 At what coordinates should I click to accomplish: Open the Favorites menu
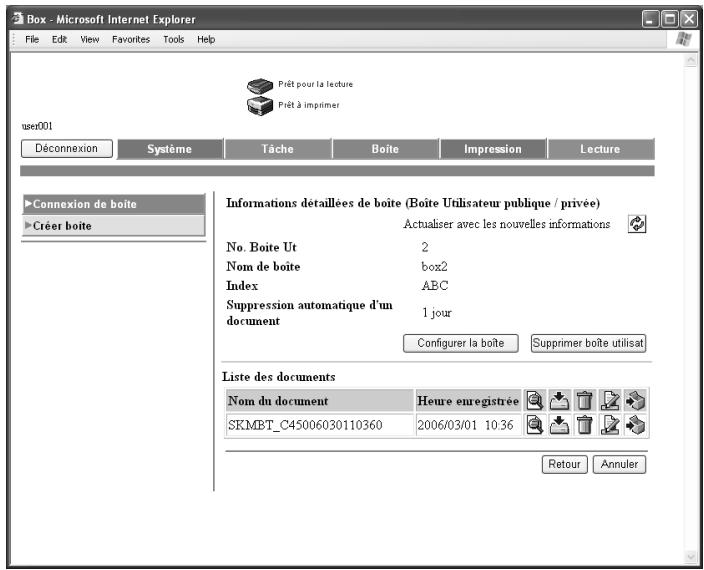pyautogui.click(x=131, y=39)
